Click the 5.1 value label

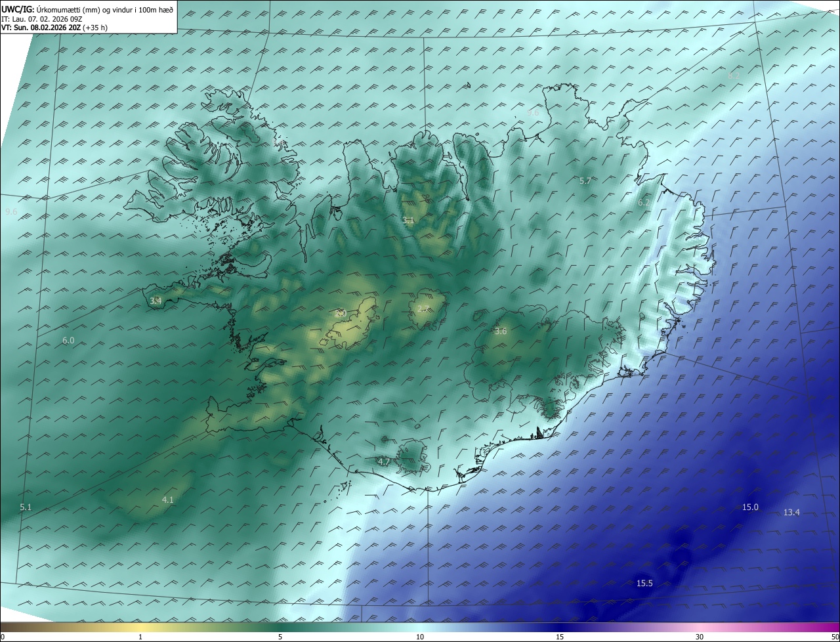click(x=26, y=507)
